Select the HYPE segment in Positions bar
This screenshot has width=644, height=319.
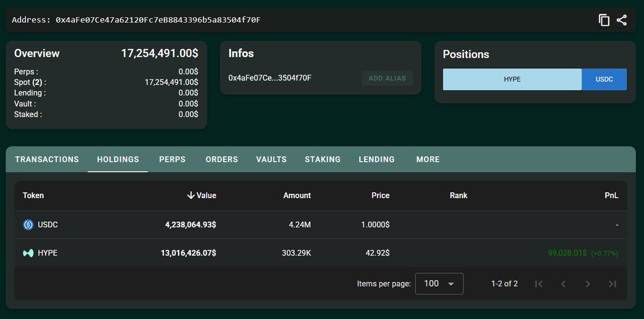[512, 79]
